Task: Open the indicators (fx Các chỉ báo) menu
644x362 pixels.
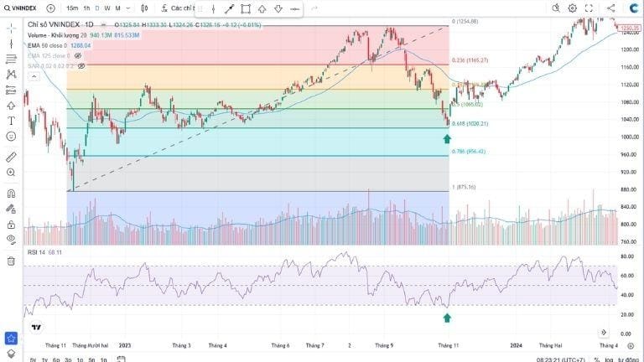Action: [177, 8]
